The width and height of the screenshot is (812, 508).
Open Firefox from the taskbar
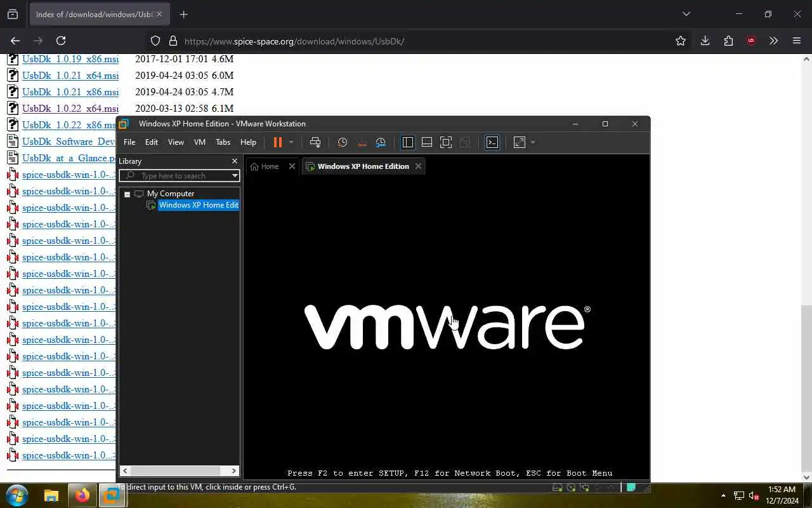[x=82, y=495]
